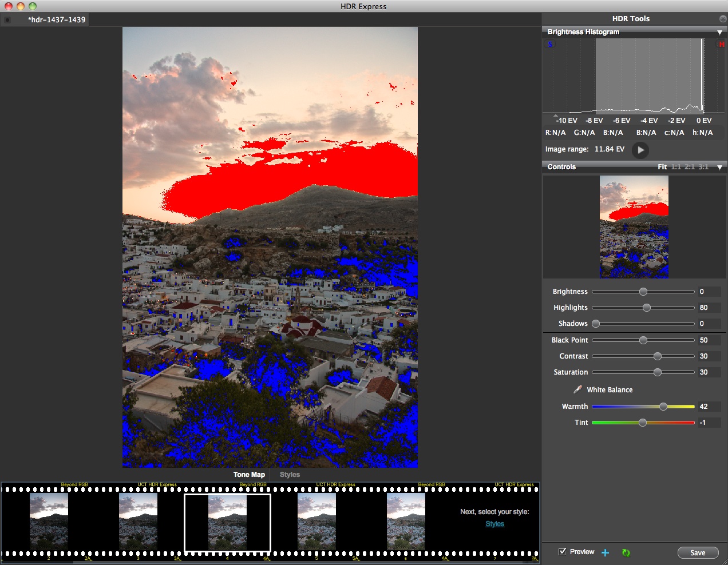Image resolution: width=728 pixels, height=565 pixels.
Task: Click the blue plus icon near Preview
Action: [x=606, y=552]
